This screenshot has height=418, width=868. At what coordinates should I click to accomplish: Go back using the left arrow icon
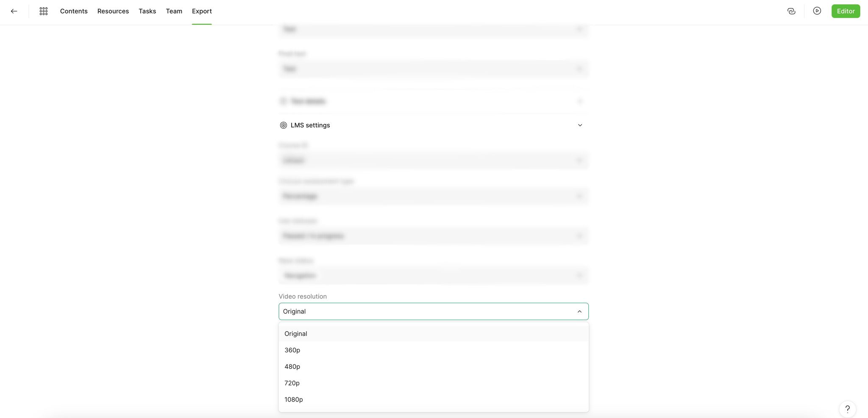[14, 11]
